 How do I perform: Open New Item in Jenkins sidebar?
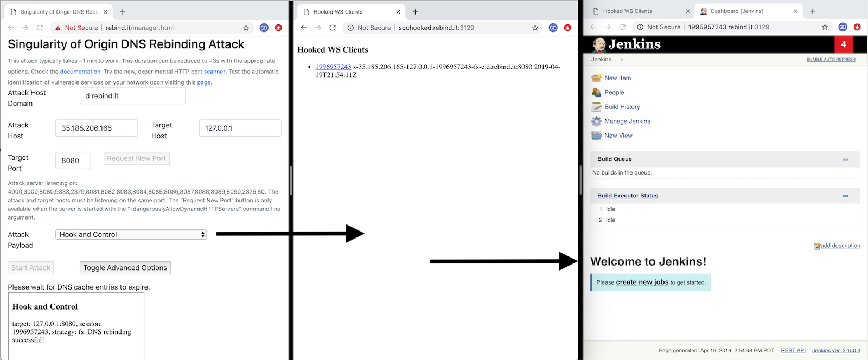coord(617,78)
